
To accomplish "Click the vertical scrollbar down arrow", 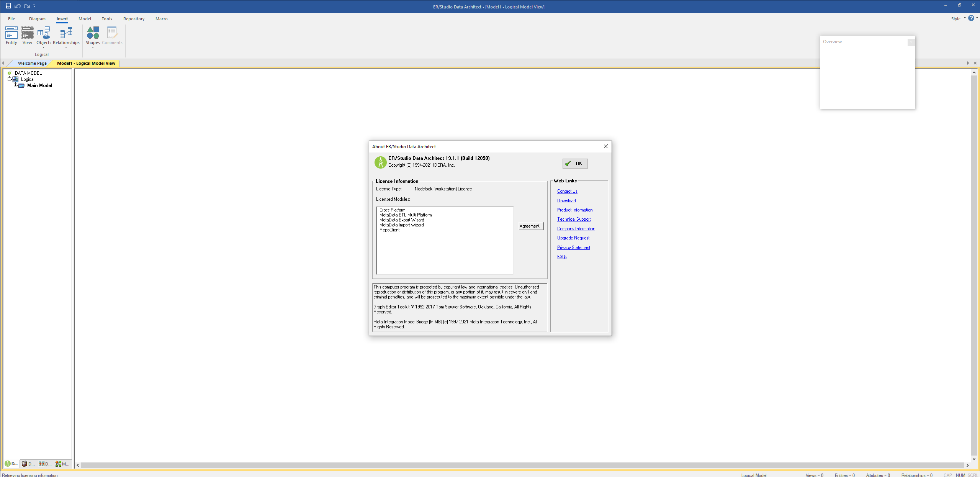I will point(973,459).
